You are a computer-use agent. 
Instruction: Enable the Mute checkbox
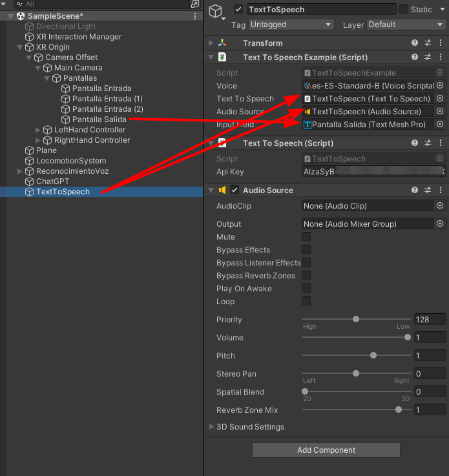[306, 237]
